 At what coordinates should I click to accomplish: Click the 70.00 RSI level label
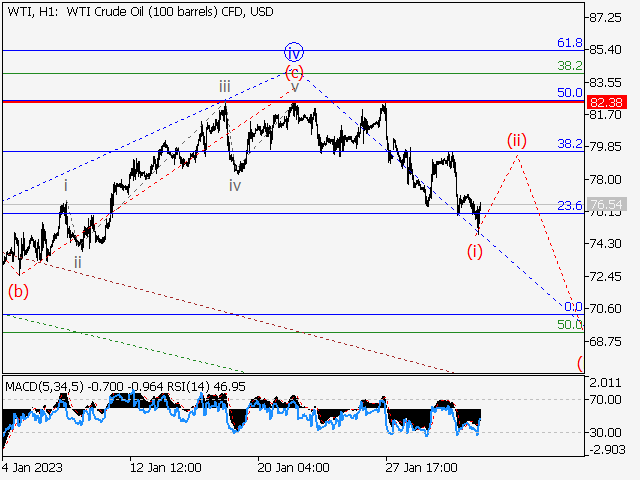click(x=606, y=400)
